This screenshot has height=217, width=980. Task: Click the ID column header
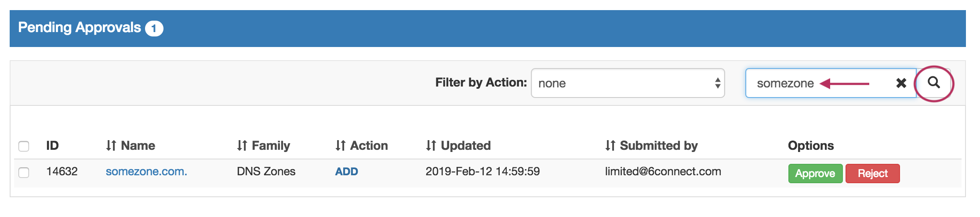(52, 146)
